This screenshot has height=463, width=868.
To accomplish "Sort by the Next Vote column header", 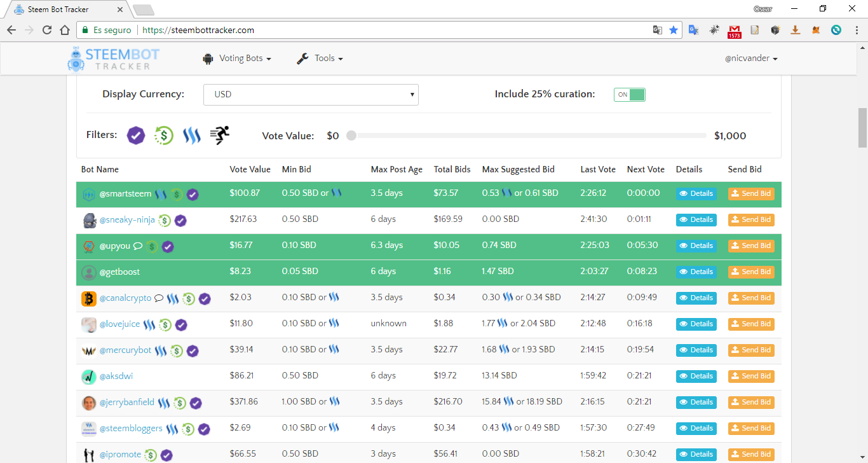I will pyautogui.click(x=646, y=169).
